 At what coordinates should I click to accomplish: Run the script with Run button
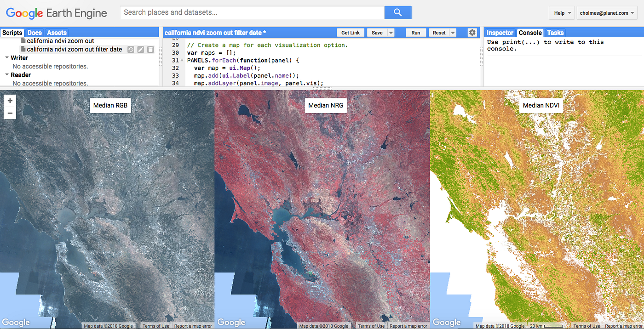click(x=416, y=33)
